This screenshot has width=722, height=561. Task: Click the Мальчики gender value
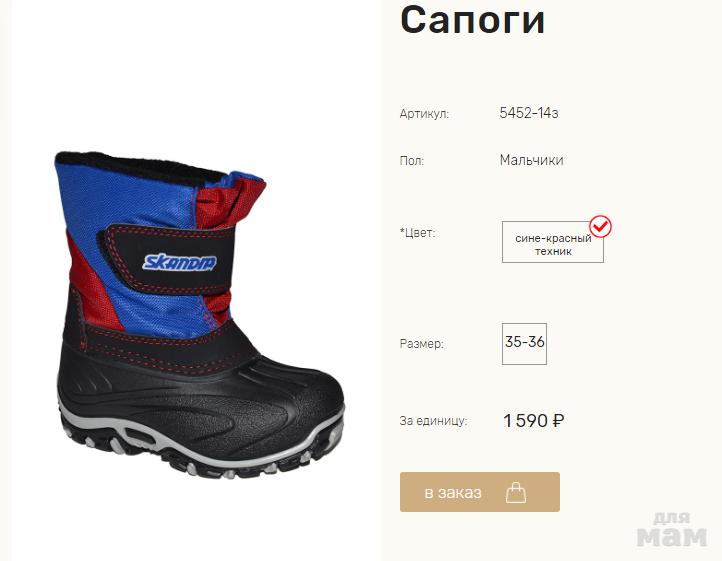tap(531, 160)
